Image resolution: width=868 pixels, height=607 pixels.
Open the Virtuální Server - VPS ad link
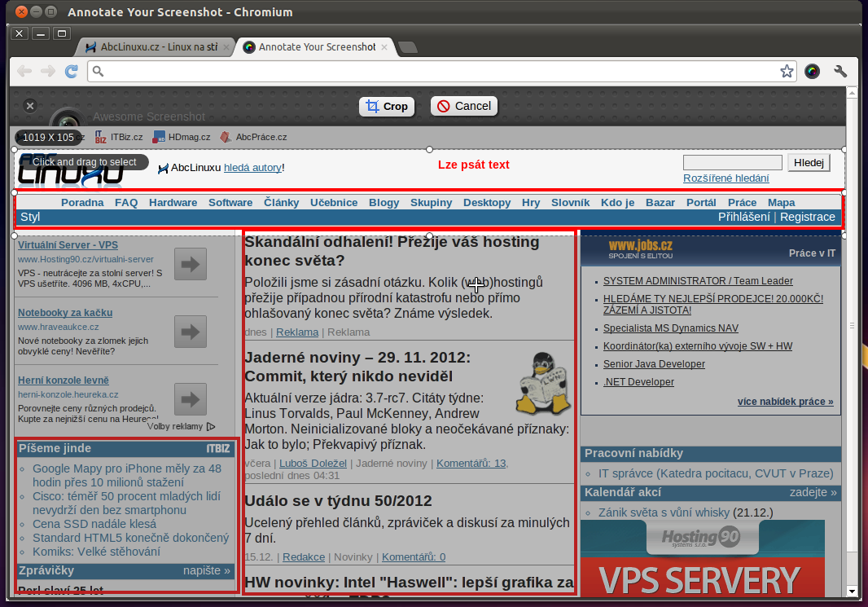tap(68, 244)
